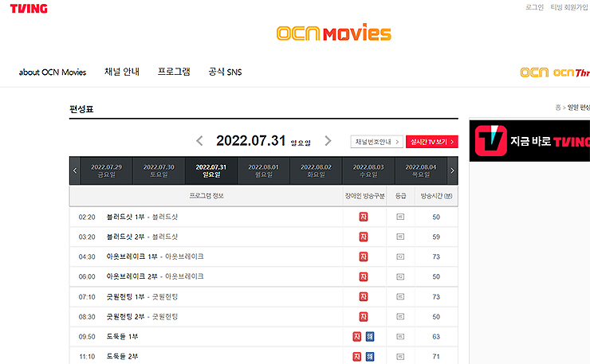
Task: Click red 자 subtitle icon for 아웃브레이크 2부
Action: (363, 276)
